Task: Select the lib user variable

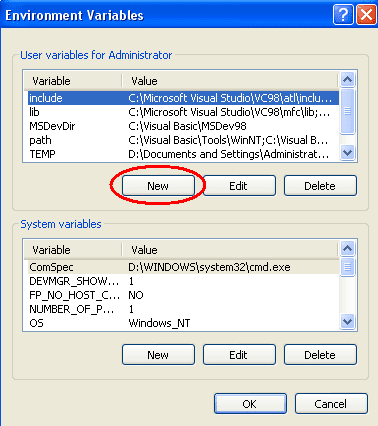Action: (183, 112)
